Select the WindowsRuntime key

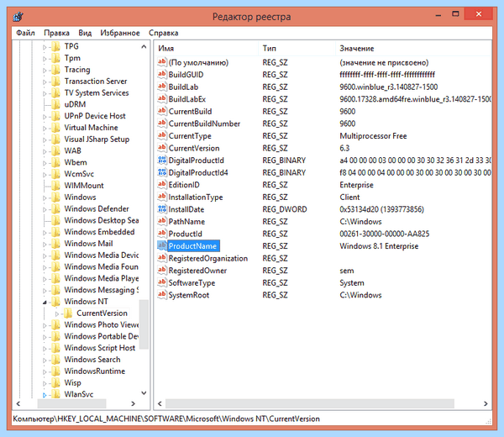click(x=94, y=371)
